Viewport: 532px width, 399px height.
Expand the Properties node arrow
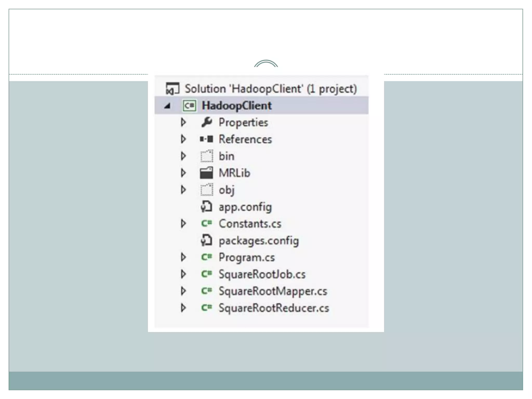click(x=183, y=122)
